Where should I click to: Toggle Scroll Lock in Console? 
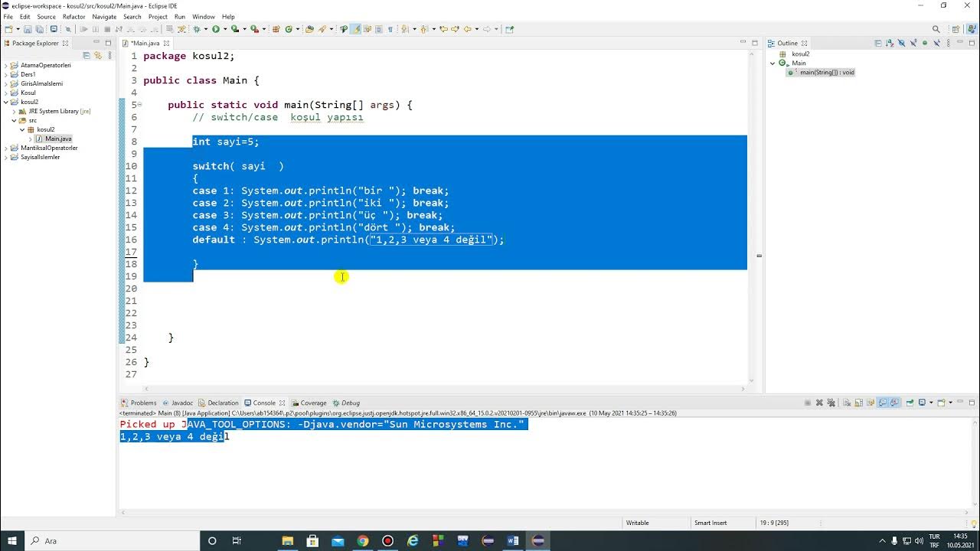[x=859, y=403]
